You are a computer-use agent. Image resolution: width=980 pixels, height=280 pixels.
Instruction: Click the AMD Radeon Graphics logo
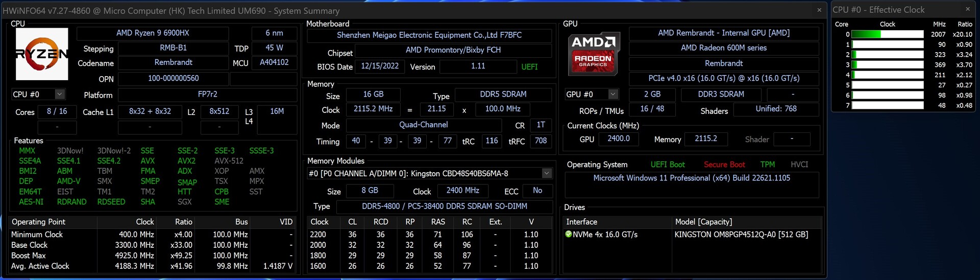(x=594, y=53)
